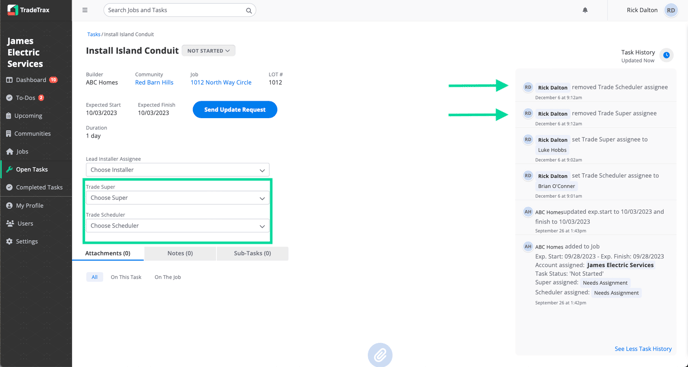Click Needs Assignment tag beside Scheduler assigned
This screenshot has height=367, width=688.
(x=616, y=293)
